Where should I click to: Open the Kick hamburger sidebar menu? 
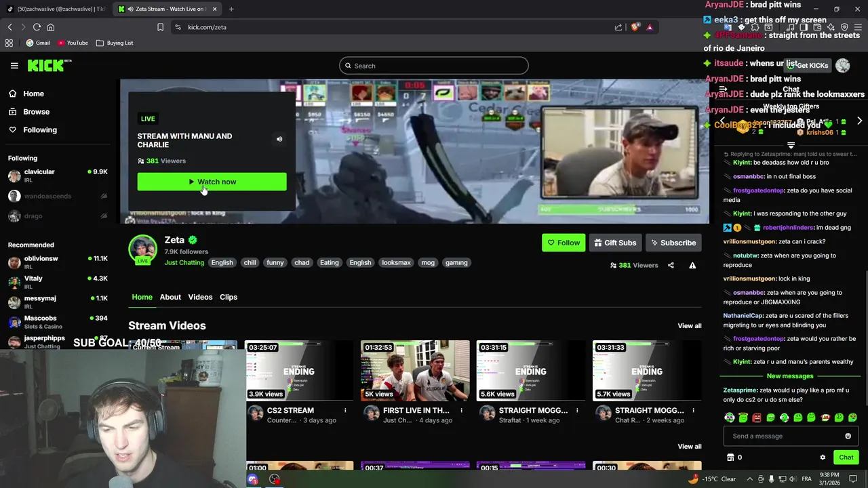point(14,66)
